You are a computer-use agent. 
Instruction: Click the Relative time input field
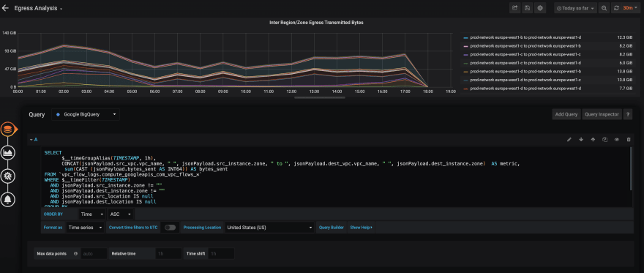pyautogui.click(x=168, y=254)
